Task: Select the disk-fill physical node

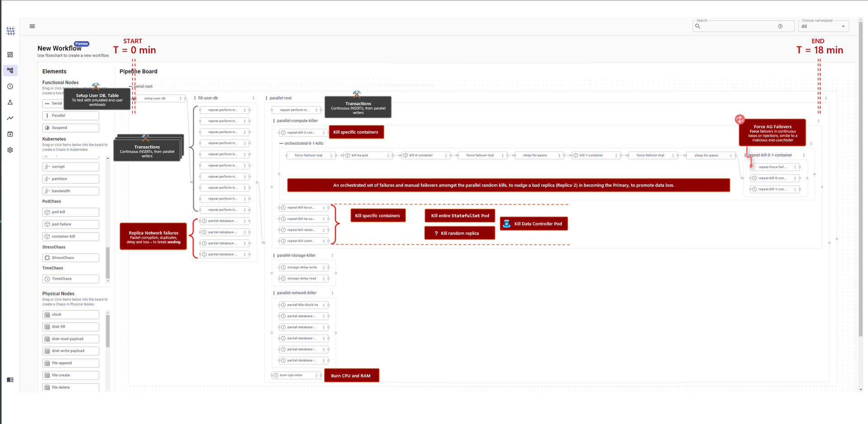Action: click(x=71, y=327)
